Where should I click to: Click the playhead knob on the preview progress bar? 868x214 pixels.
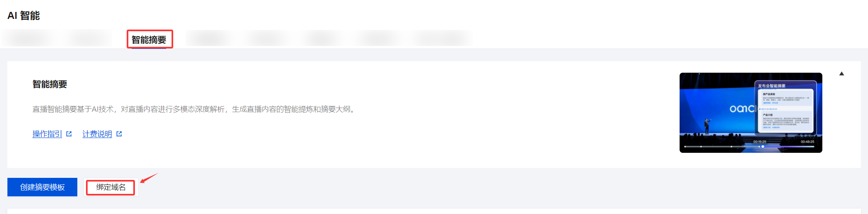pyautogui.click(x=763, y=147)
